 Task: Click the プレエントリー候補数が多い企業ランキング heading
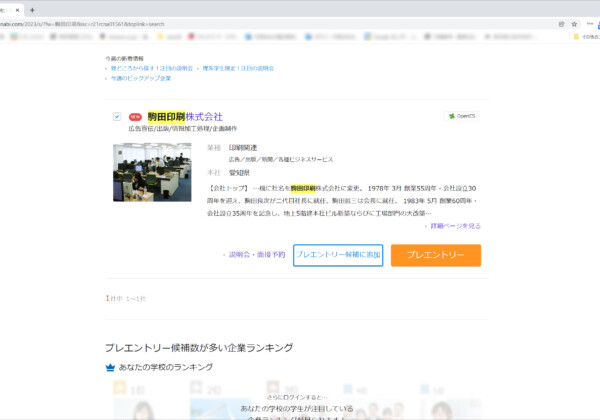click(x=199, y=348)
